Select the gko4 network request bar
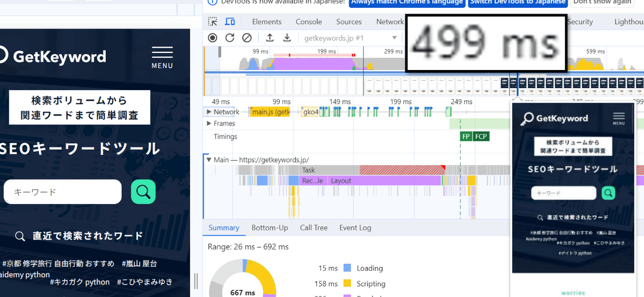This screenshot has height=297, width=644. click(310, 112)
